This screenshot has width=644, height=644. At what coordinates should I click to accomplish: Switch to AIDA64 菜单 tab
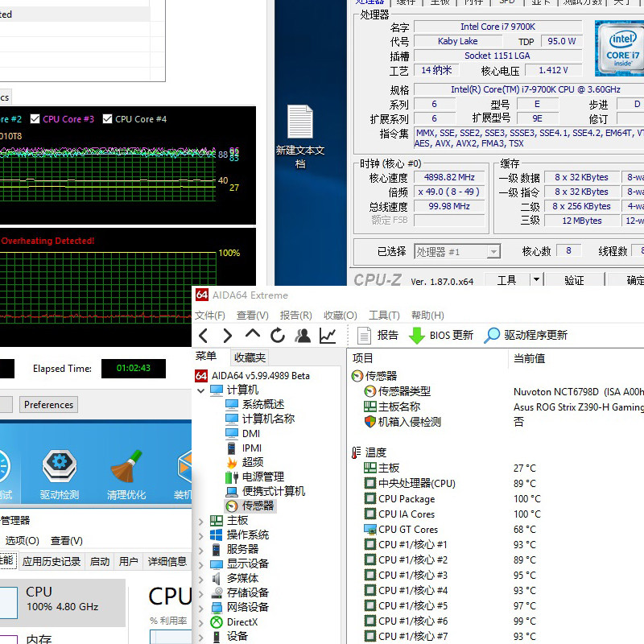pyautogui.click(x=206, y=356)
